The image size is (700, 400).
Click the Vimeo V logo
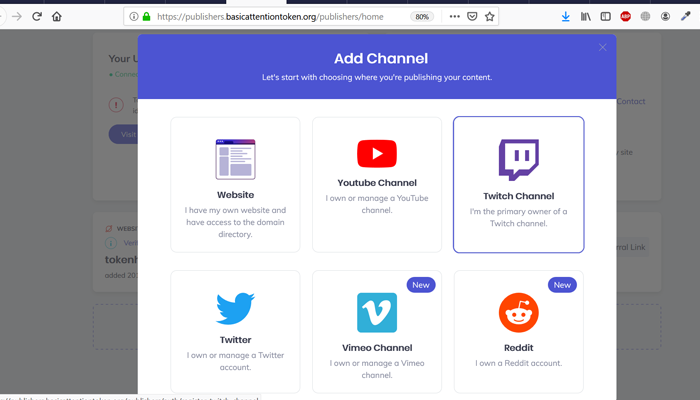tap(377, 312)
